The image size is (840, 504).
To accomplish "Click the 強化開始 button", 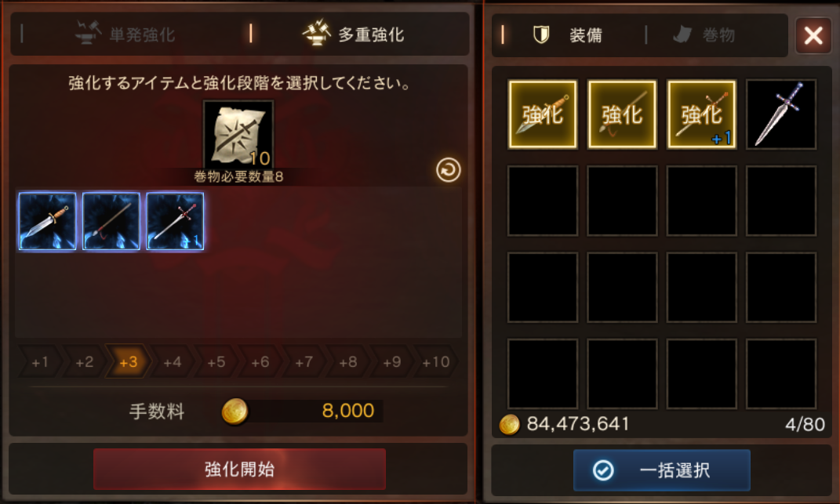I will 239,470.
